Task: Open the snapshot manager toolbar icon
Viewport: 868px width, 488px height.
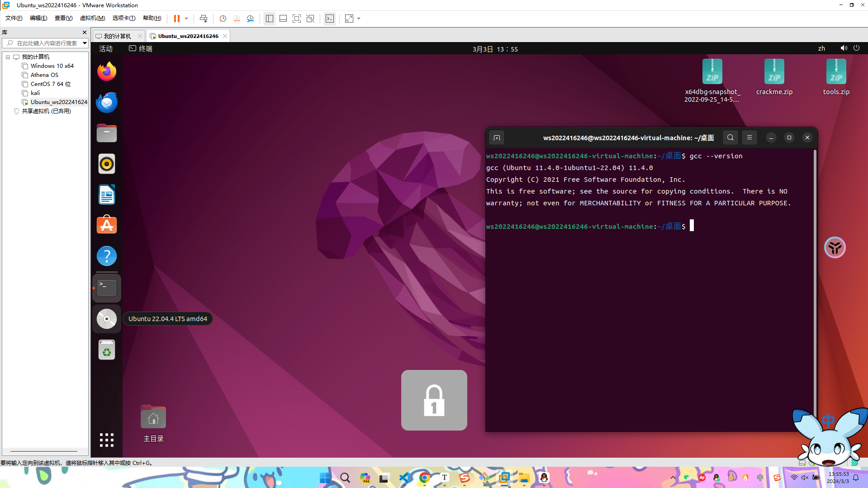Action: coord(250,19)
